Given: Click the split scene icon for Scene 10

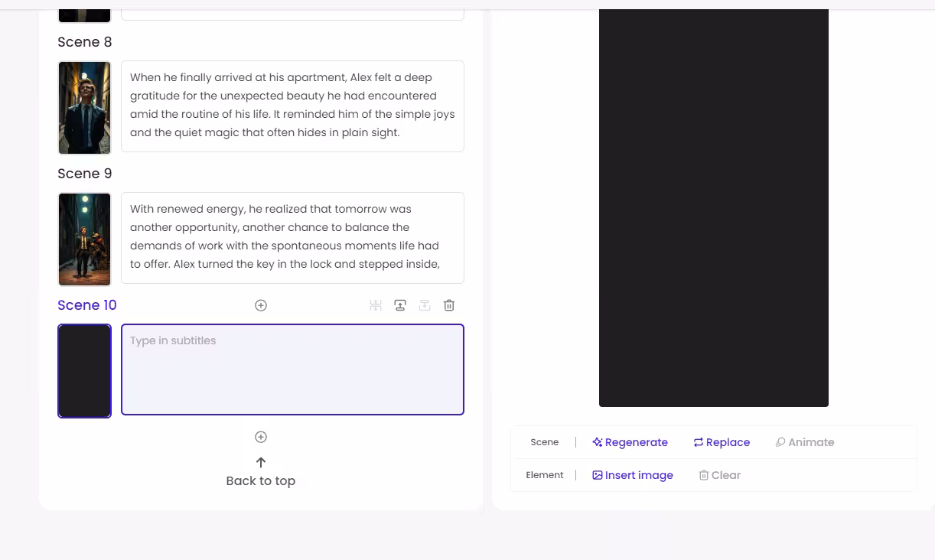Looking at the screenshot, I should [376, 305].
